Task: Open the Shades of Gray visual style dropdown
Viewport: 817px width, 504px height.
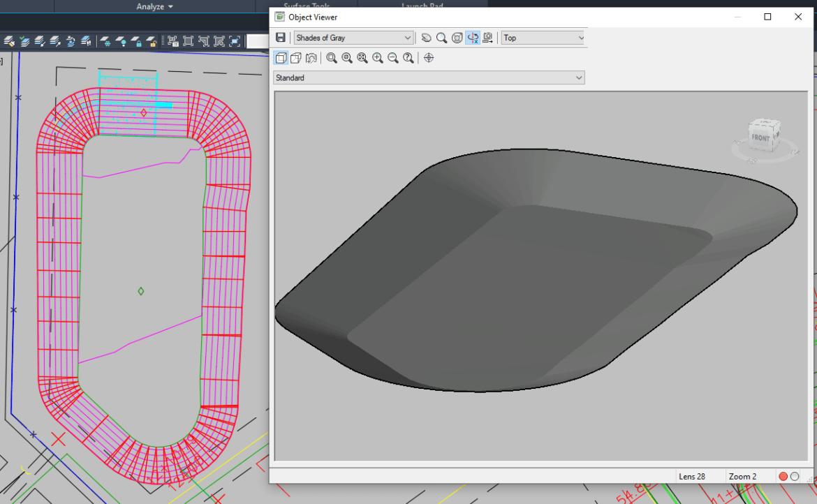Action: coord(353,38)
